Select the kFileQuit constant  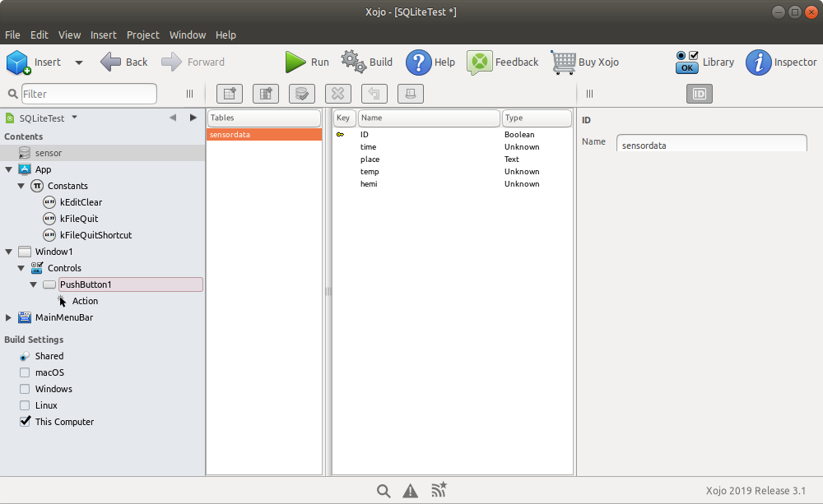pyautogui.click(x=79, y=219)
